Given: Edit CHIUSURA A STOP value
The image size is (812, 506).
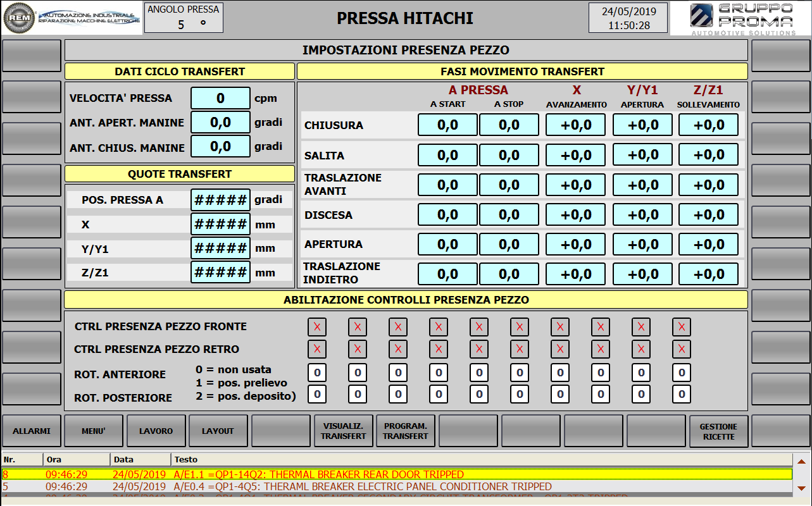Looking at the screenshot, I should pyautogui.click(x=509, y=125).
